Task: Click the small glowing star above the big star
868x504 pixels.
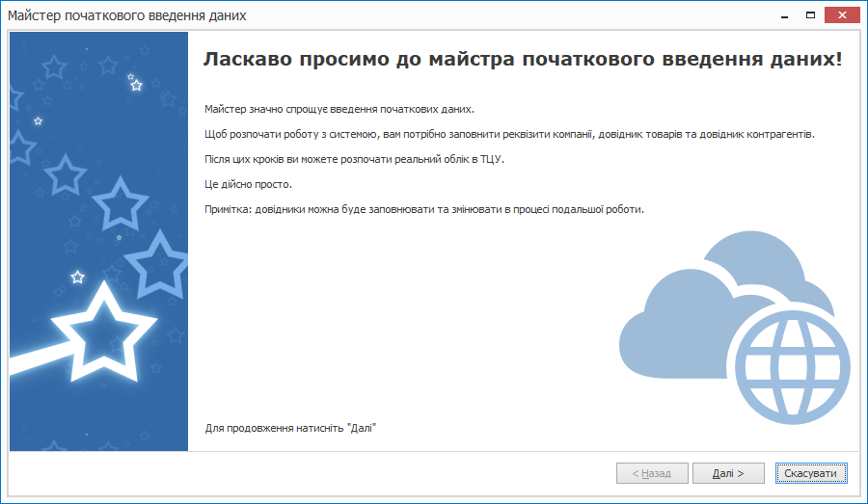Action: [77, 278]
